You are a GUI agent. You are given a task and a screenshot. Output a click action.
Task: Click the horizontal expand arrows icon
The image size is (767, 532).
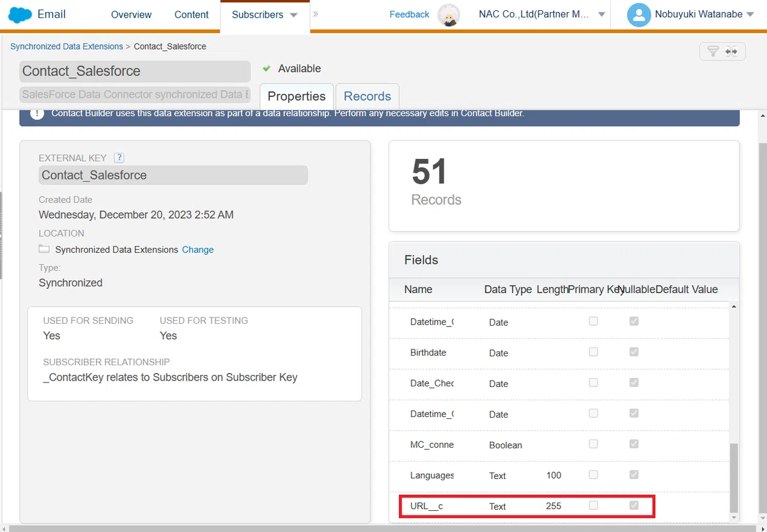732,52
